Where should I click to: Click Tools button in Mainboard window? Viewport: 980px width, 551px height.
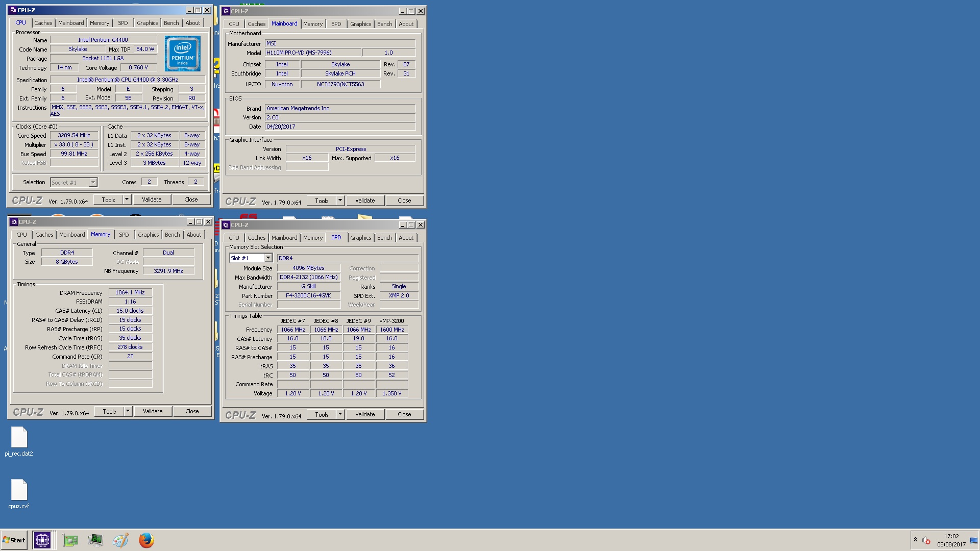click(322, 201)
